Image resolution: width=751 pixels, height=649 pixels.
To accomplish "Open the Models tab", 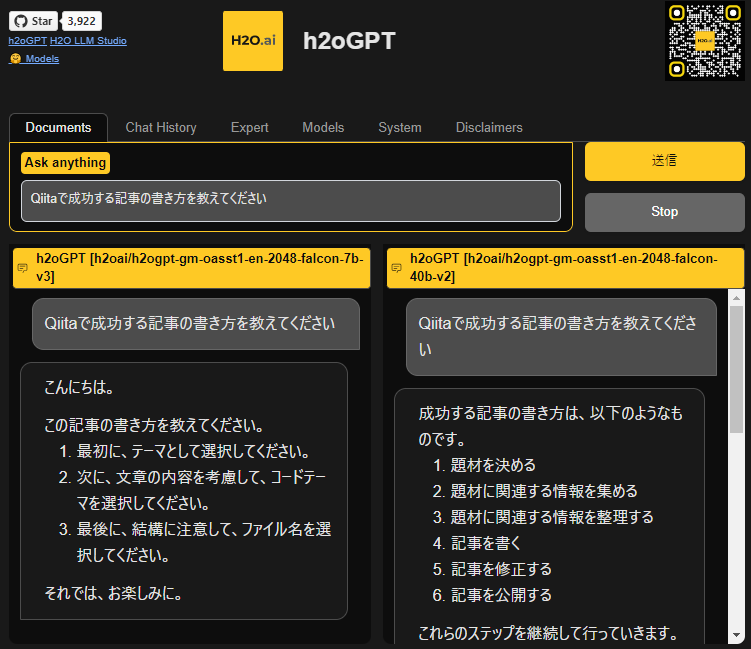I will (x=323, y=127).
